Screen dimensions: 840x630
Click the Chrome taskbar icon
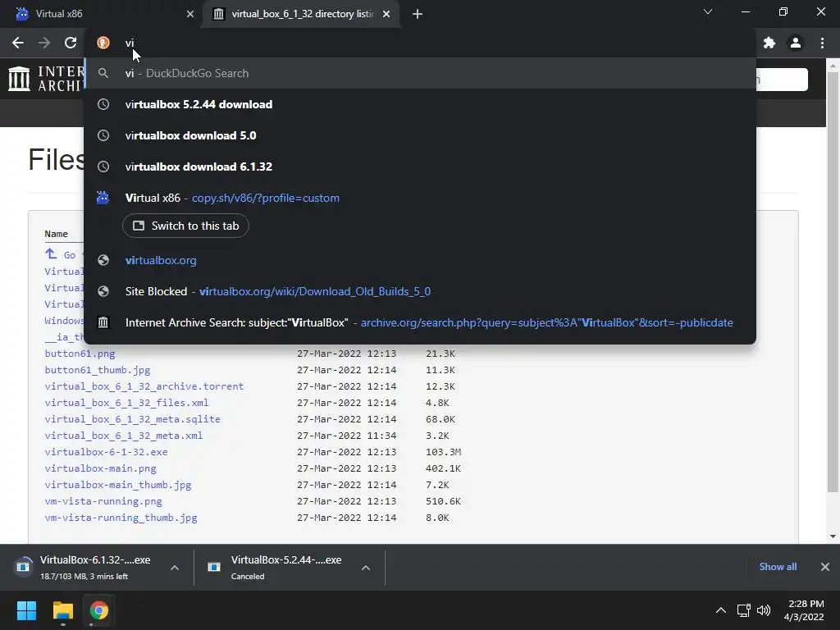pos(98,610)
